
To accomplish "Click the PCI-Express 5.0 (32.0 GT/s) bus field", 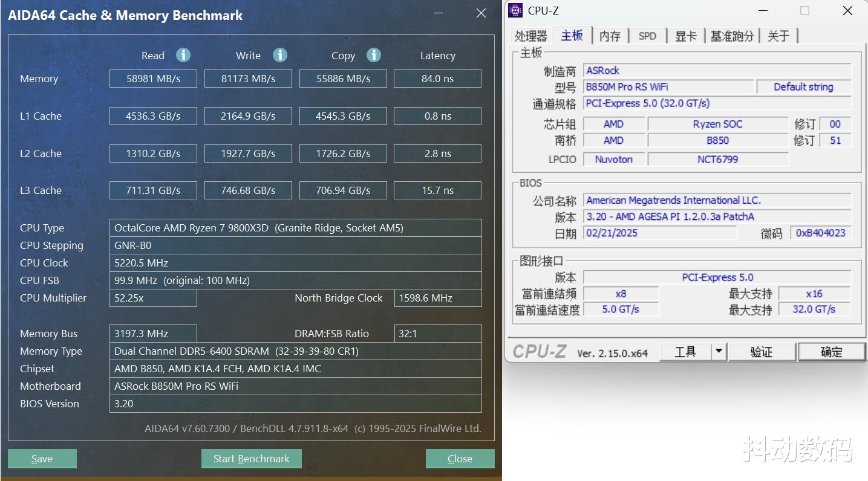I will [717, 103].
